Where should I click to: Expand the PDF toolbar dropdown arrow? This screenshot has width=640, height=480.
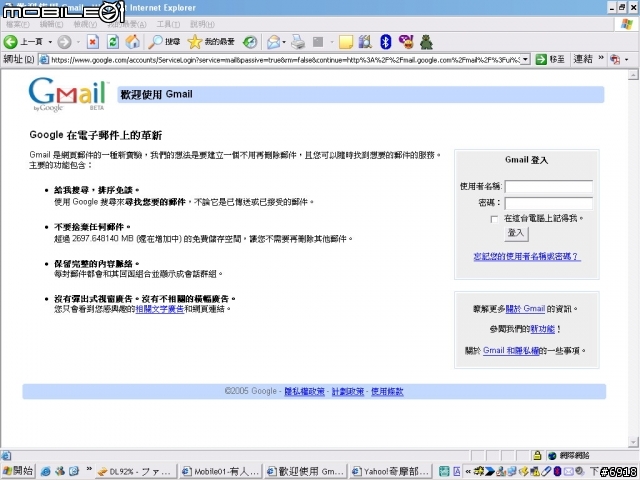626,60
